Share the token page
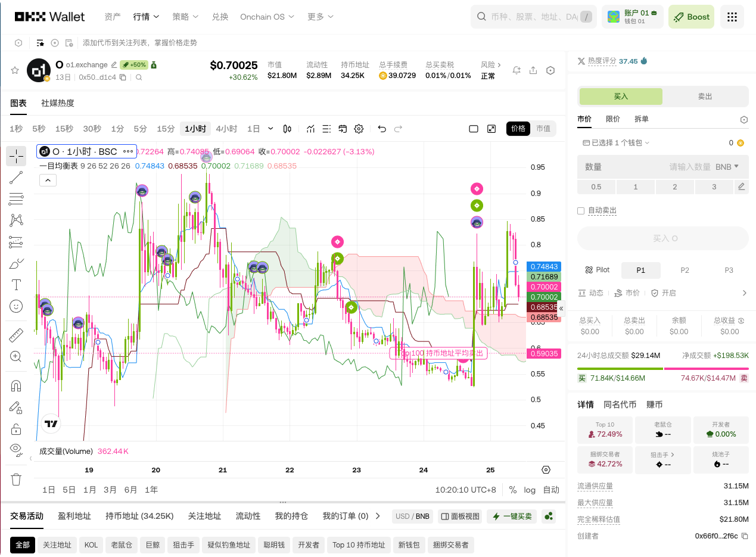 (533, 70)
